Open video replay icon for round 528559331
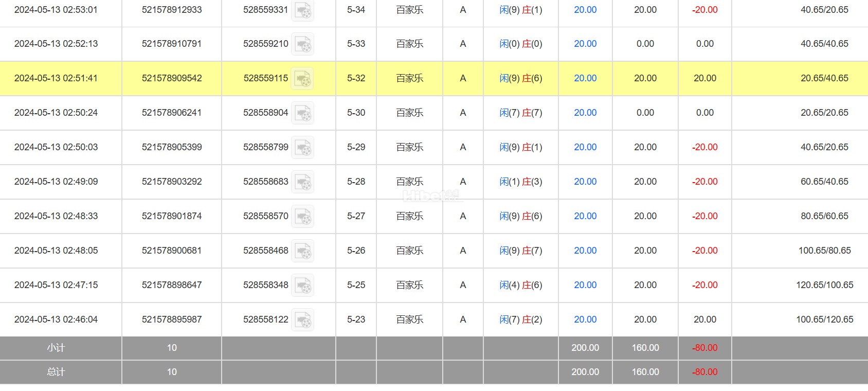The width and height of the screenshot is (868, 391). pos(303,10)
